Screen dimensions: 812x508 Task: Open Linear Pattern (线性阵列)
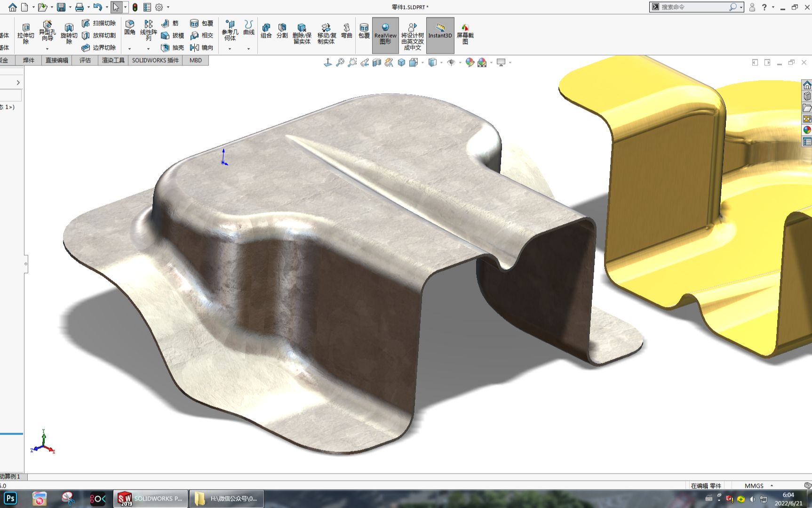148,31
